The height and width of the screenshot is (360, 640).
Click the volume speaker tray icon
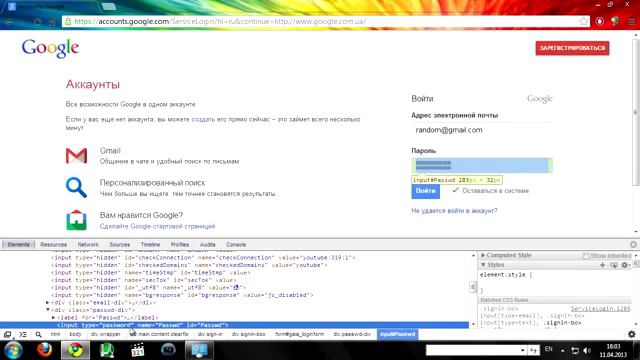[x=587, y=350]
